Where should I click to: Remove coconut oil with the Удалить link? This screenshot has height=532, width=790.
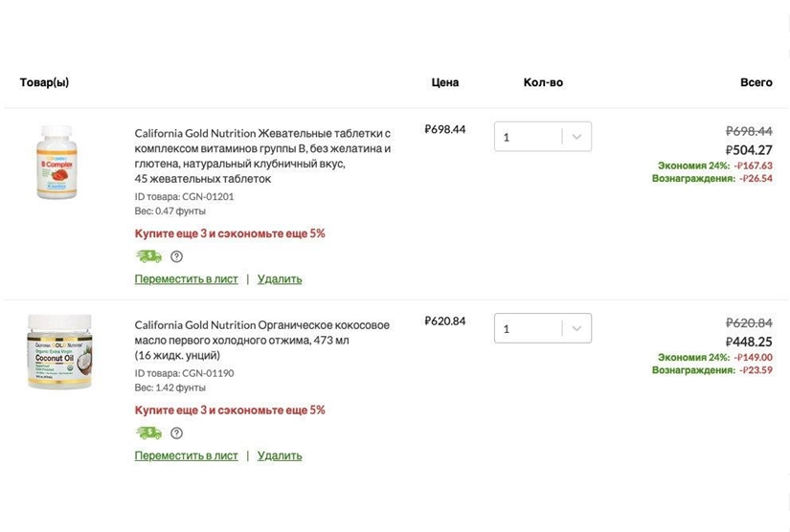(x=280, y=455)
